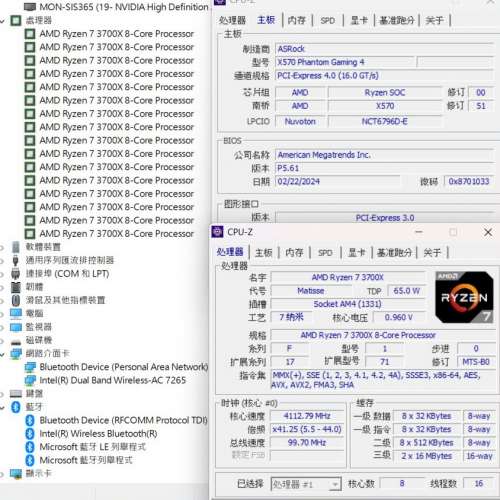This screenshot has height=500, width=500.
Task: Click the AMD Ryzen 7 logo image
Action: pyautogui.click(x=464, y=297)
